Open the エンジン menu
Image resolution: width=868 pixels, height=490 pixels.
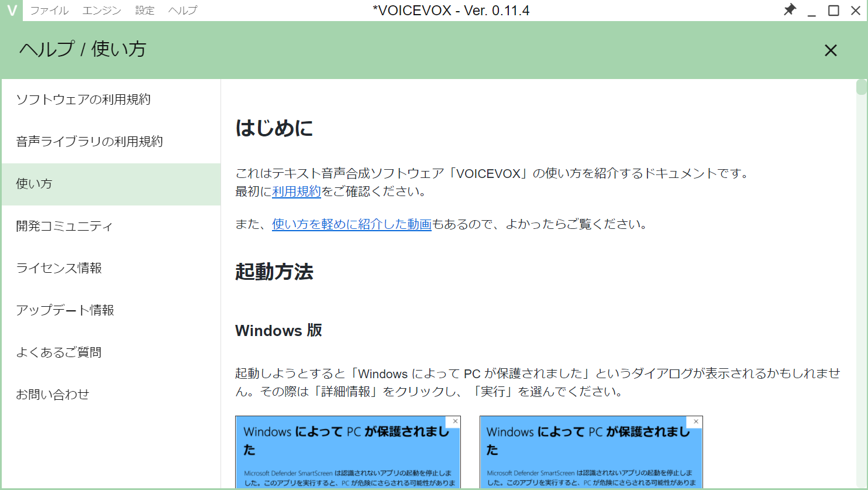pos(102,11)
